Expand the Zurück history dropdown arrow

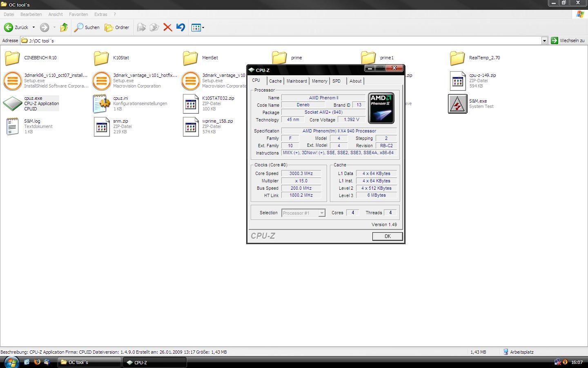pyautogui.click(x=33, y=27)
